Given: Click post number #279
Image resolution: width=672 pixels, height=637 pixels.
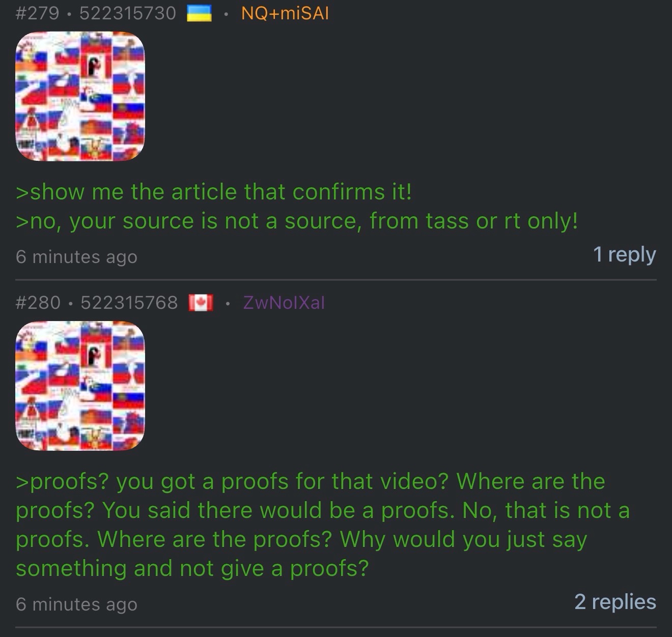Looking at the screenshot, I should tap(37, 13).
